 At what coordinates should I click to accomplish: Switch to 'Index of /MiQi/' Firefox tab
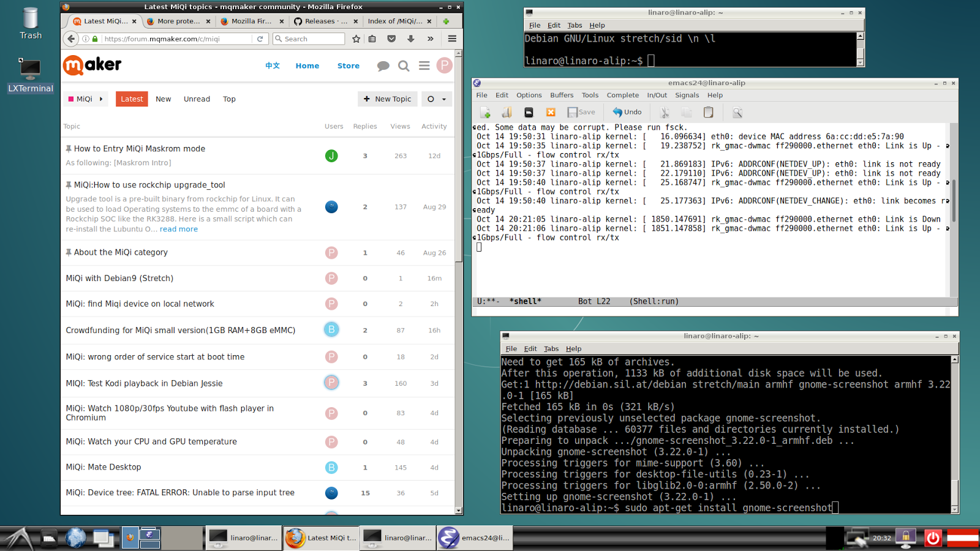[399, 21]
